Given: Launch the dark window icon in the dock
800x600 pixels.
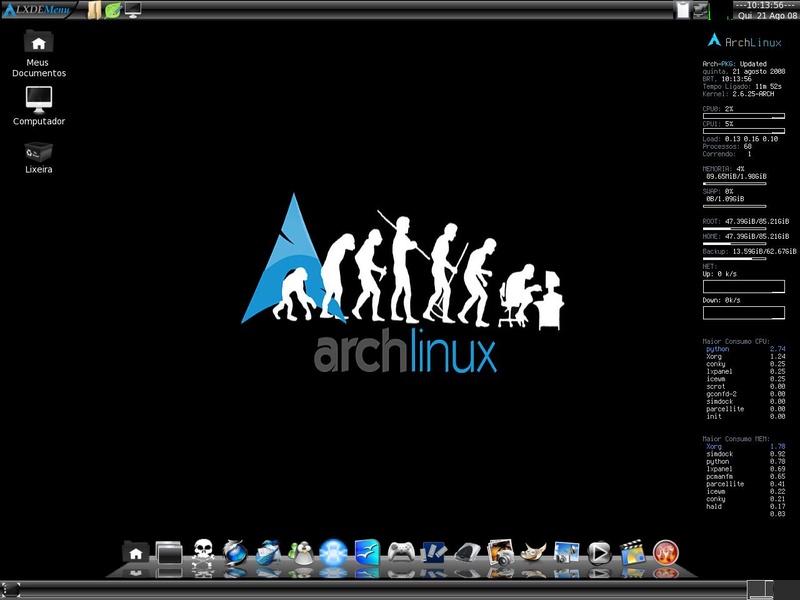Looking at the screenshot, I should 169,553.
